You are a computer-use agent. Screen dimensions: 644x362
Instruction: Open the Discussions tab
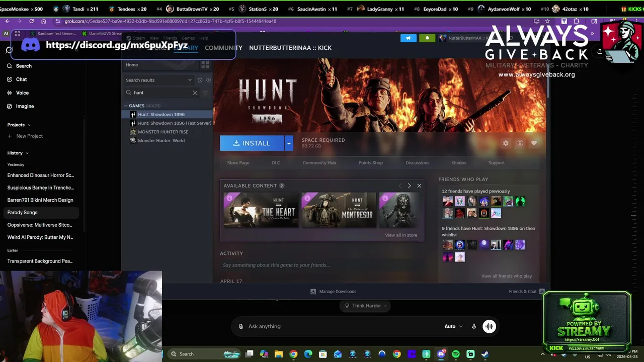pyautogui.click(x=418, y=163)
